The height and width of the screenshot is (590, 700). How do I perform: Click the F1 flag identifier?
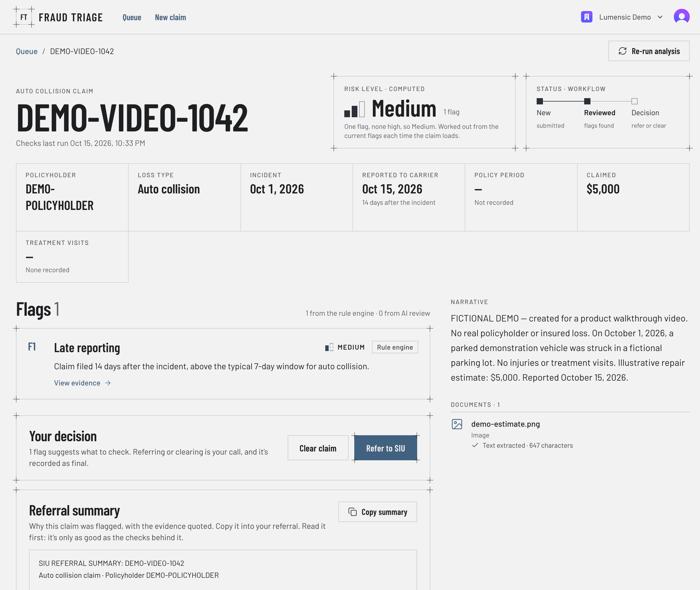32,347
